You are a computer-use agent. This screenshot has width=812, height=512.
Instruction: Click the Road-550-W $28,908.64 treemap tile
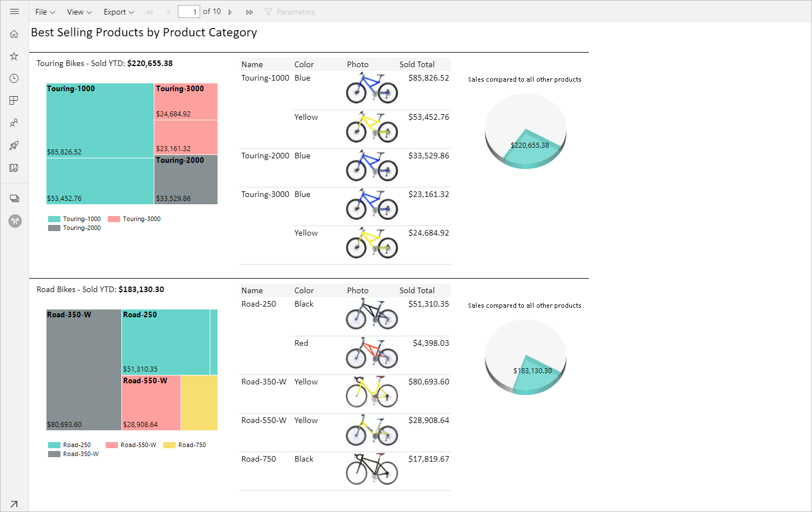[x=151, y=403]
